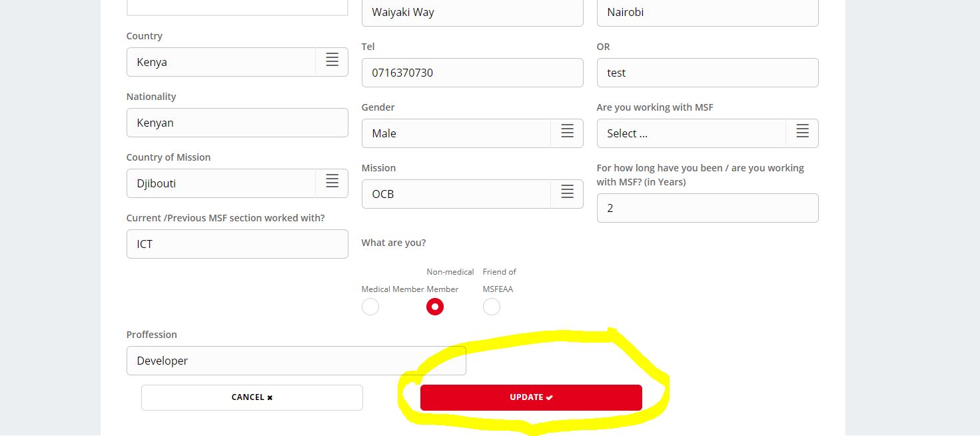Click the MSF section field showing ICT
The height and width of the screenshot is (436, 980).
point(237,244)
